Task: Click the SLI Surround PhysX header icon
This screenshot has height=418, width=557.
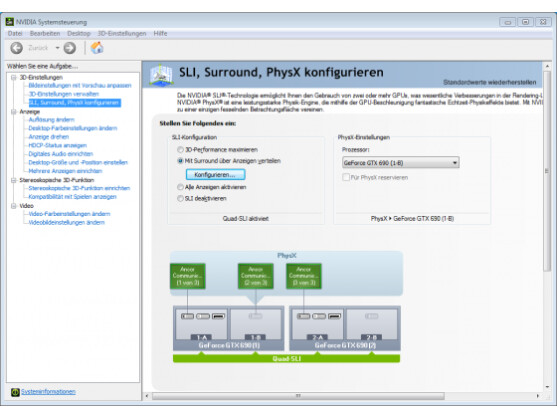Action: pyautogui.click(x=162, y=75)
